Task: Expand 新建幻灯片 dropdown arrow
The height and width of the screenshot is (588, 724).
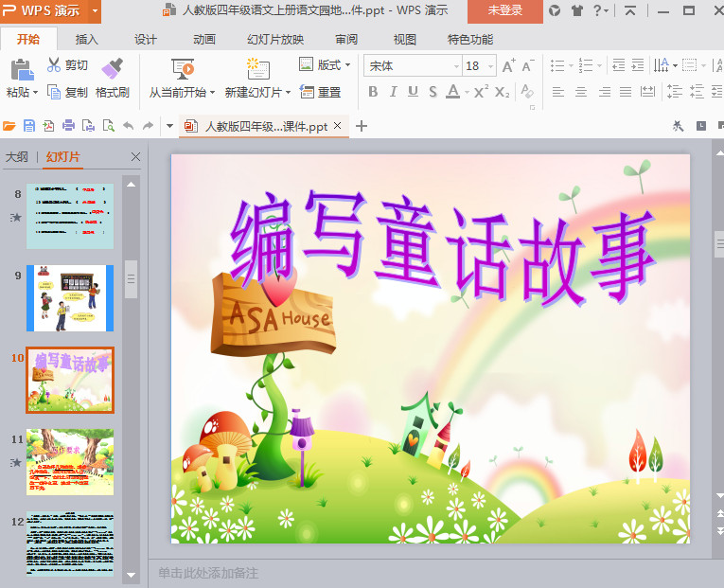Action: [x=288, y=93]
